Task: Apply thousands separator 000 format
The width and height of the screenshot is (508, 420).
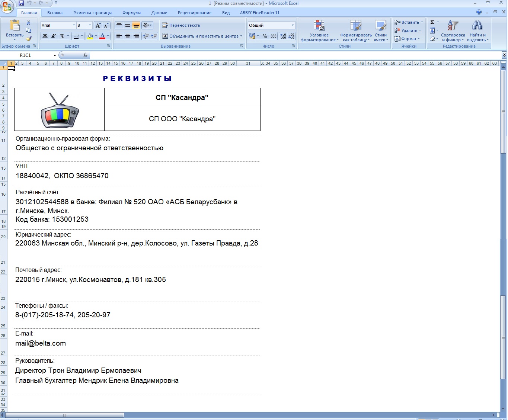Action: (x=274, y=36)
